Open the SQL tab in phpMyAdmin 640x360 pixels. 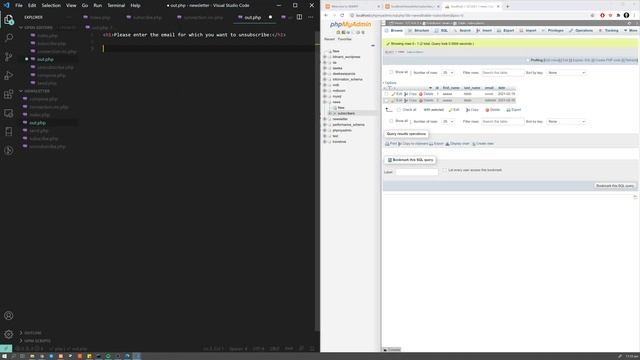coord(442,31)
